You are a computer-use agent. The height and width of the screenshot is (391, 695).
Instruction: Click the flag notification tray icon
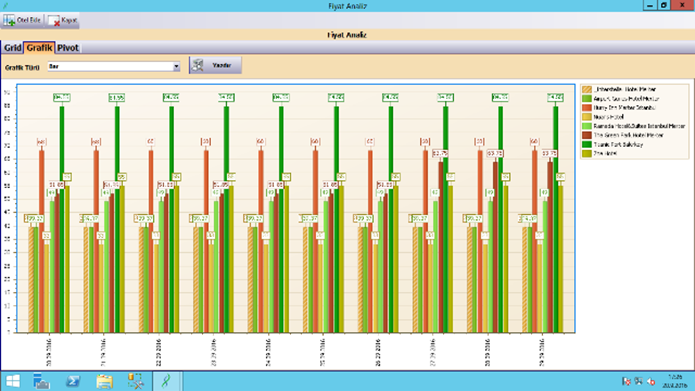tap(626, 381)
